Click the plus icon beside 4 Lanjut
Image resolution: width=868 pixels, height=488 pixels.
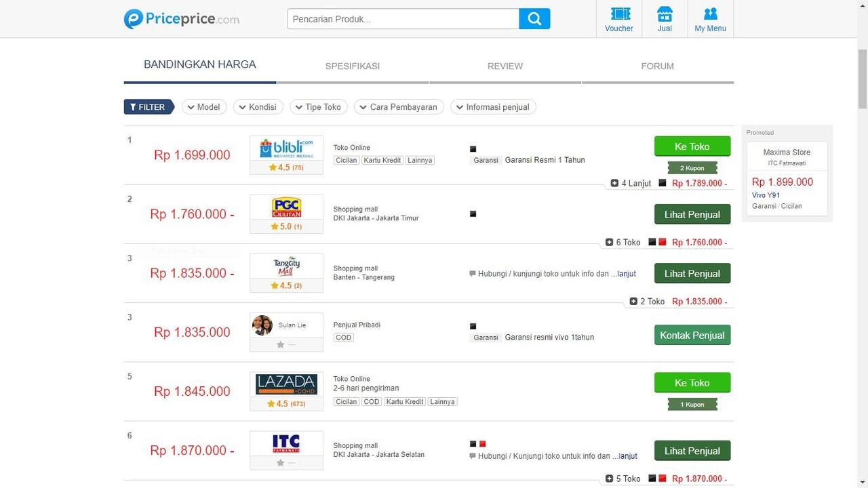coord(614,183)
